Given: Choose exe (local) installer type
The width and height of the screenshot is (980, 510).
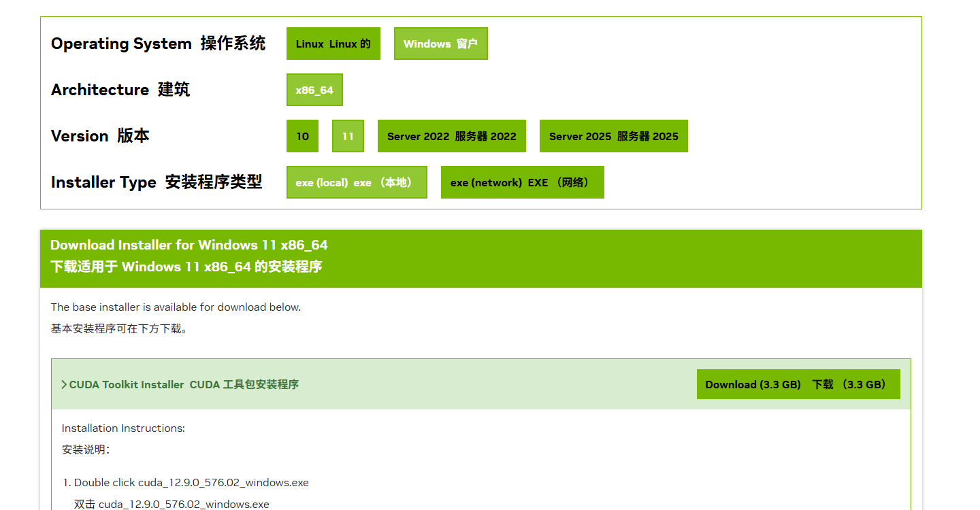Looking at the screenshot, I should tap(357, 182).
